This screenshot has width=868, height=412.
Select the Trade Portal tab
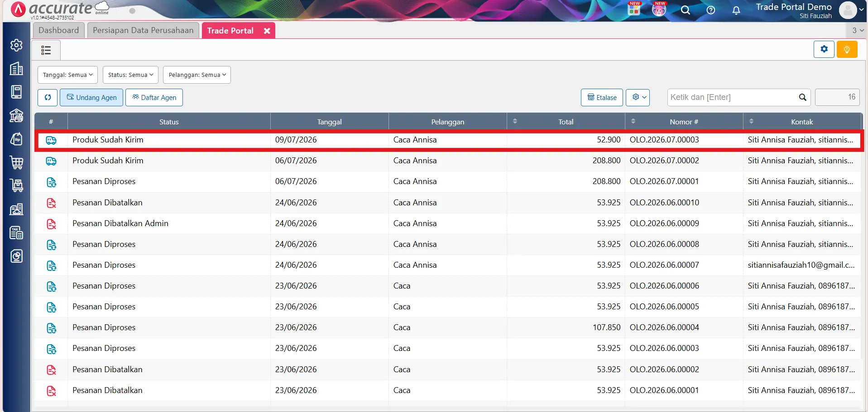pyautogui.click(x=230, y=31)
